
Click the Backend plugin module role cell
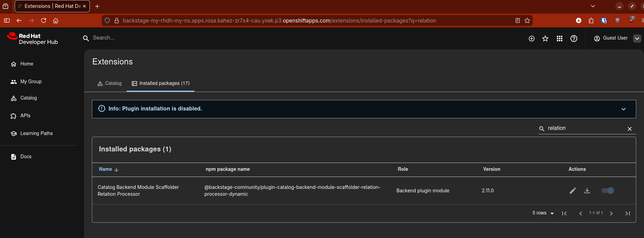pos(423,191)
